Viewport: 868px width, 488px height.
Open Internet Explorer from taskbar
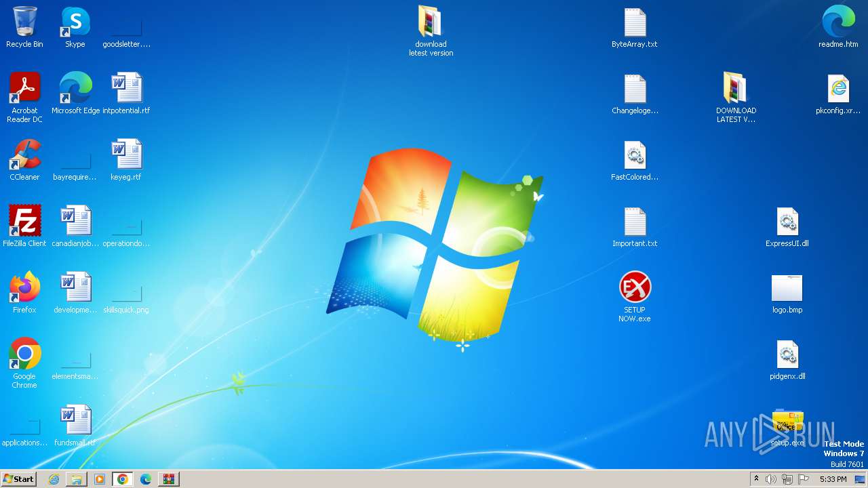[x=54, y=479]
